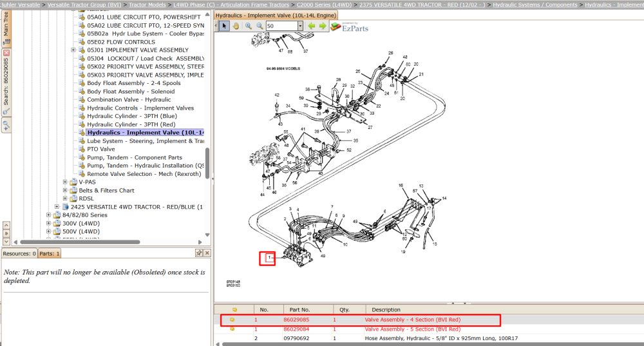Open Combination Valve - Hydraulic page
Viewport: 644px width, 346px height.
tap(129, 100)
